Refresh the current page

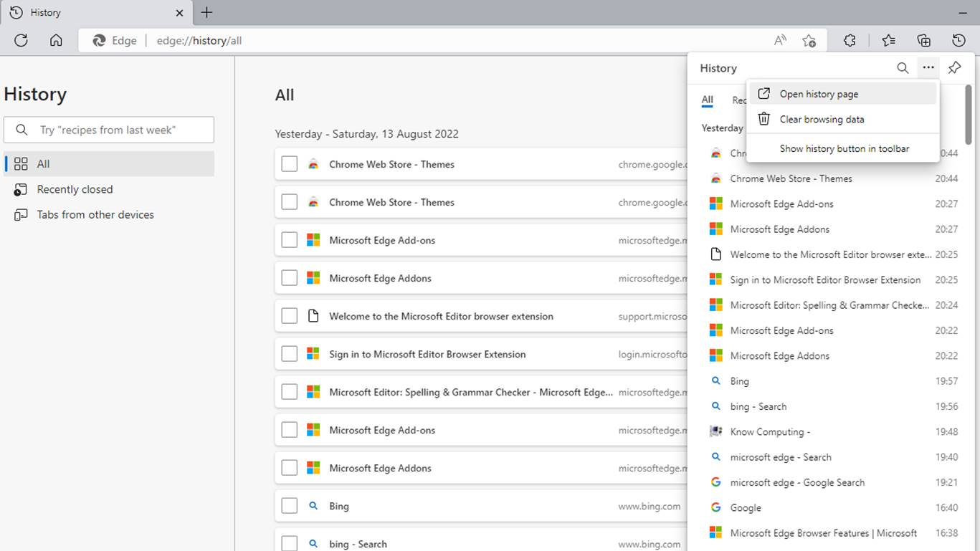point(20,40)
